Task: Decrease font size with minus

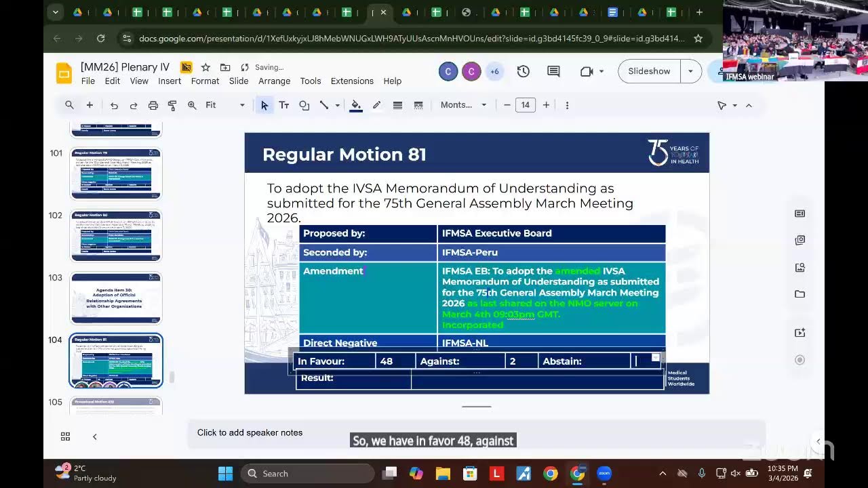Action: (x=507, y=105)
